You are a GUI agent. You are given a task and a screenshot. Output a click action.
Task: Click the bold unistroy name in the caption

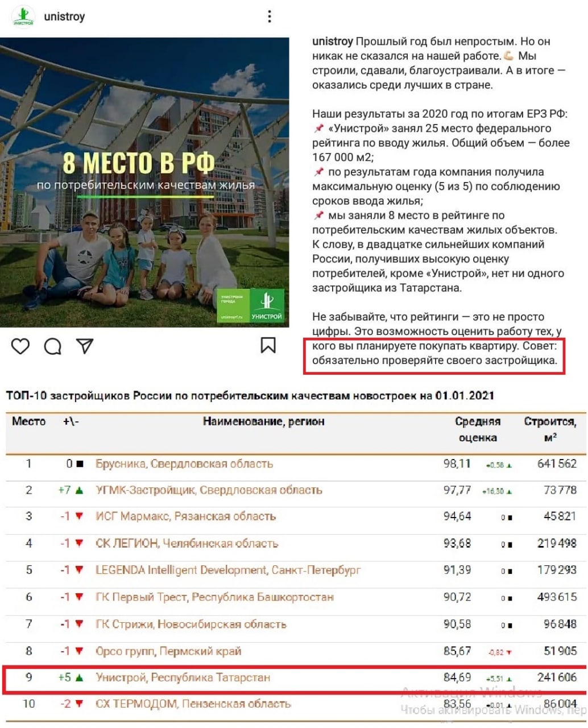(333, 42)
